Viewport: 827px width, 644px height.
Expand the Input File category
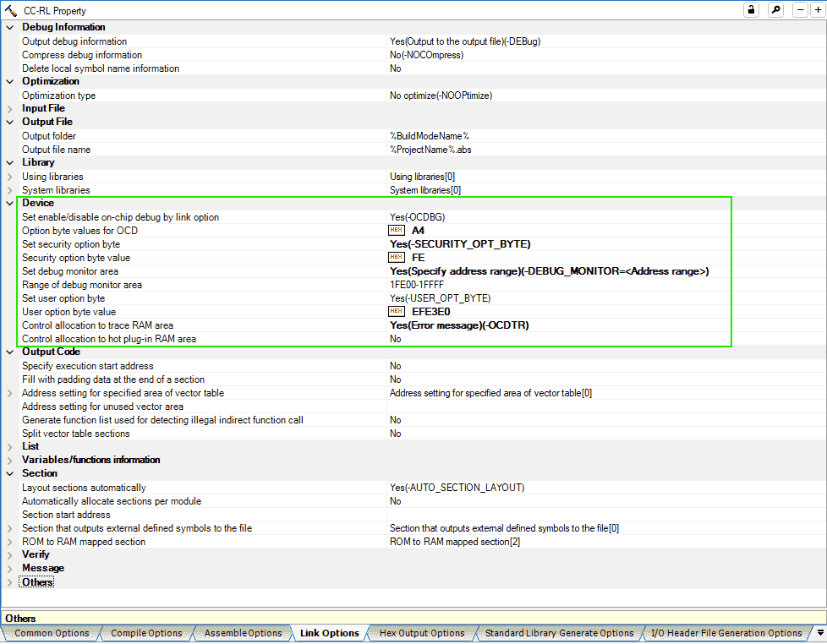tap(10, 108)
